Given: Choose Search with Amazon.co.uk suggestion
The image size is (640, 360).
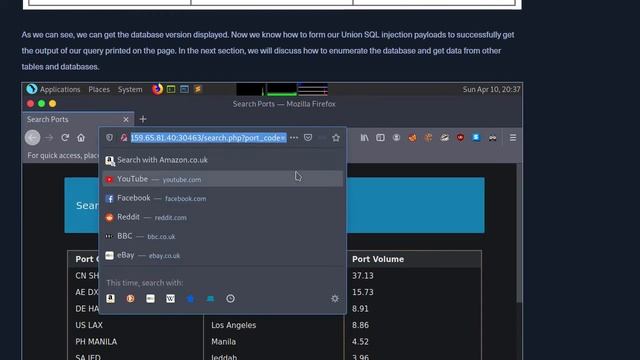Looking at the screenshot, I should click(x=223, y=160).
